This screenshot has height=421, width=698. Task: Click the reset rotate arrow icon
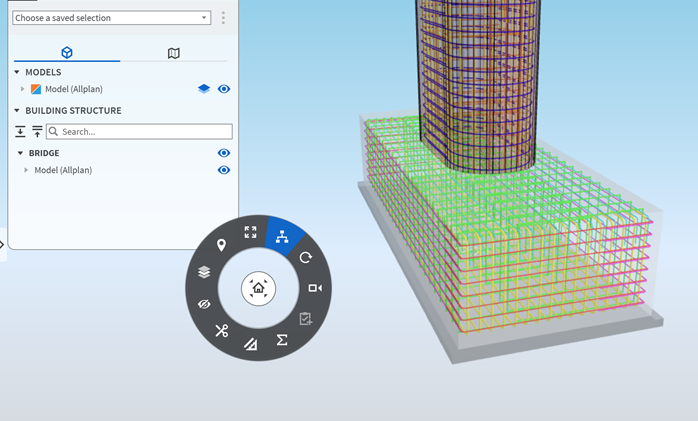point(306,257)
